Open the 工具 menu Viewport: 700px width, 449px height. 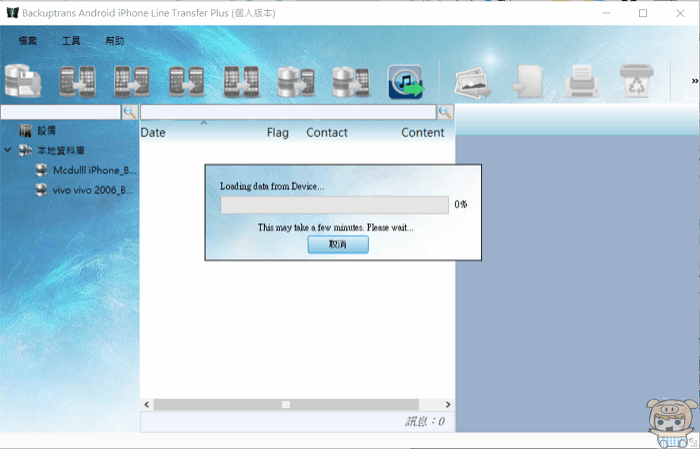point(71,41)
